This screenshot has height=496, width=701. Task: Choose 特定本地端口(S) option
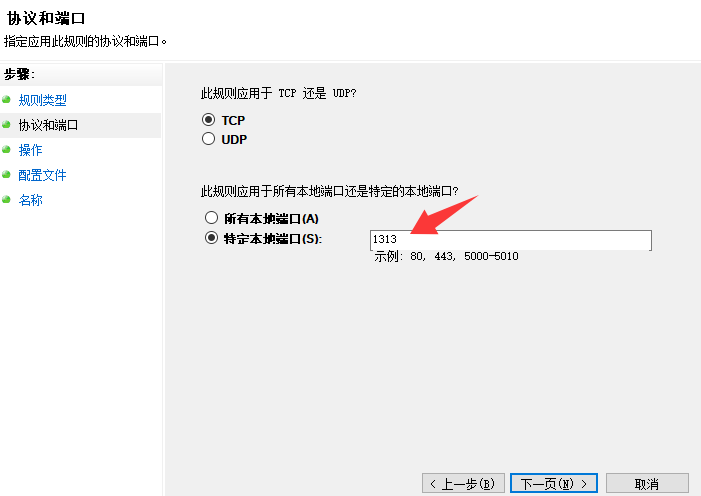(211, 238)
